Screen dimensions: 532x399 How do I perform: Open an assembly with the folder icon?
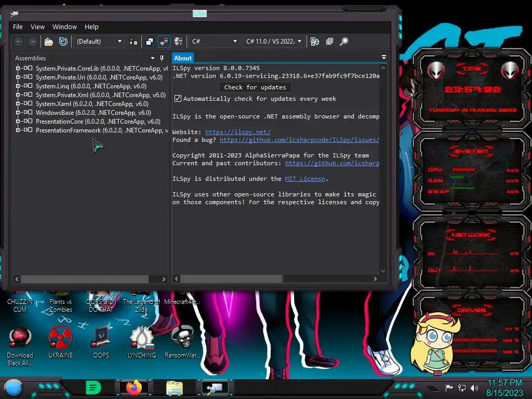coord(49,42)
